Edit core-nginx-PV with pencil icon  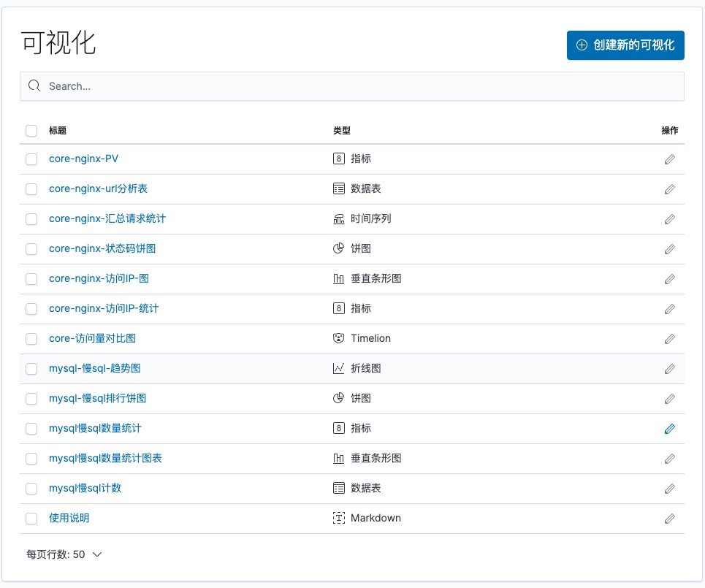(x=669, y=159)
